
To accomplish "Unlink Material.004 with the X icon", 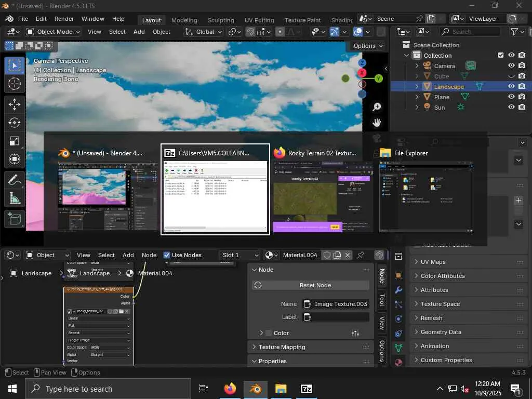I will (348, 255).
